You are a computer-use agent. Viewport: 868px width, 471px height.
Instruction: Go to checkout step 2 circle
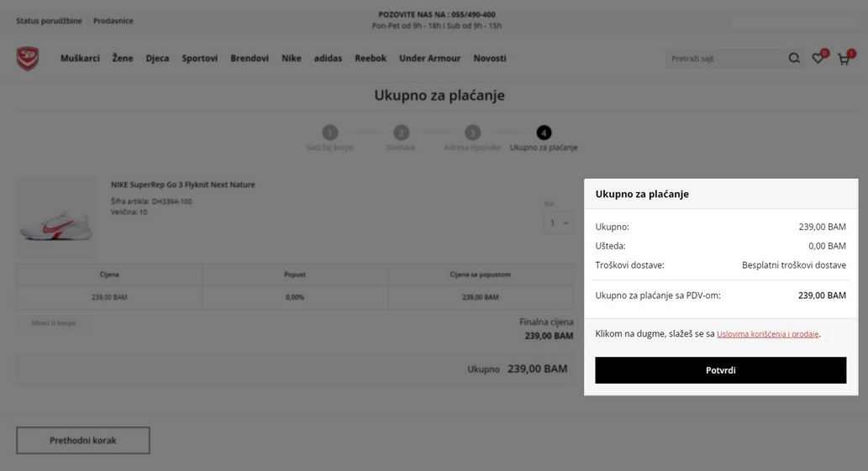(402, 133)
